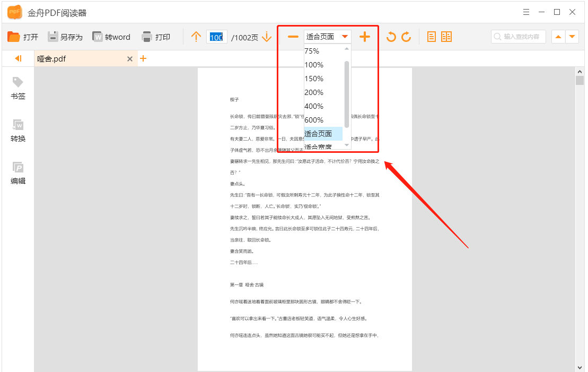The height and width of the screenshot is (372, 588).
Task: Open the 转换 conversion panel
Action: pos(17,130)
